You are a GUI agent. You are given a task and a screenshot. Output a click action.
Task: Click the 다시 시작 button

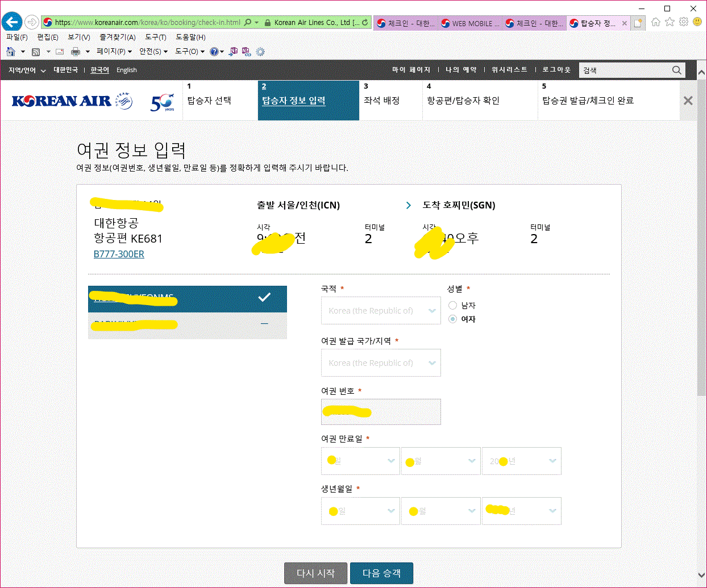(315, 573)
